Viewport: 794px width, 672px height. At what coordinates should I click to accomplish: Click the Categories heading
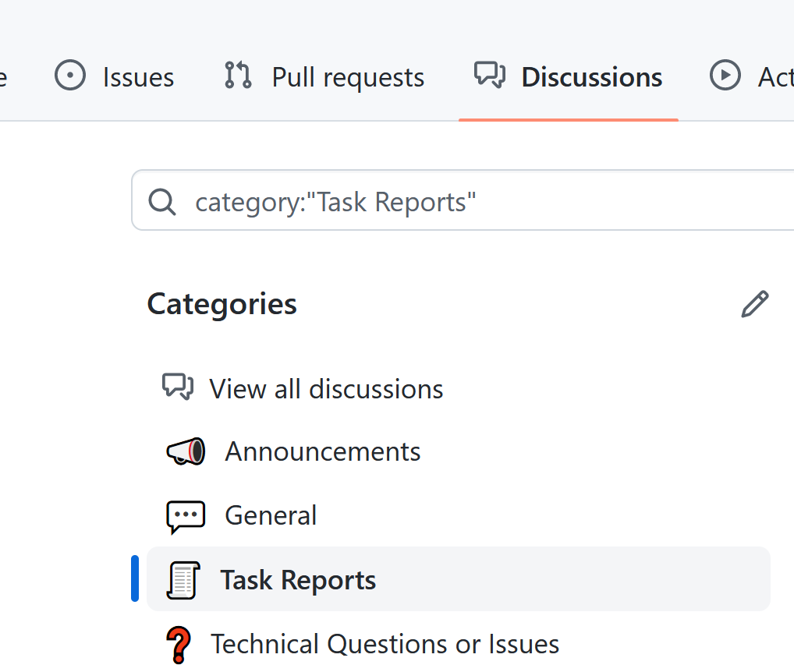[222, 304]
